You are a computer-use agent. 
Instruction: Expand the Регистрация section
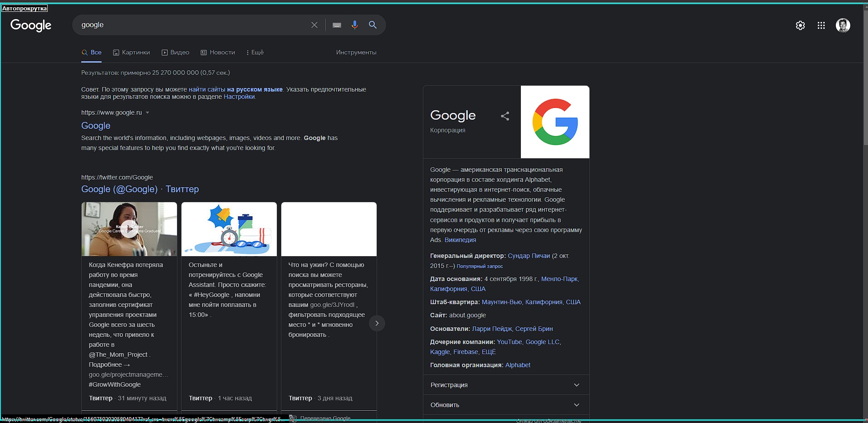(506, 385)
